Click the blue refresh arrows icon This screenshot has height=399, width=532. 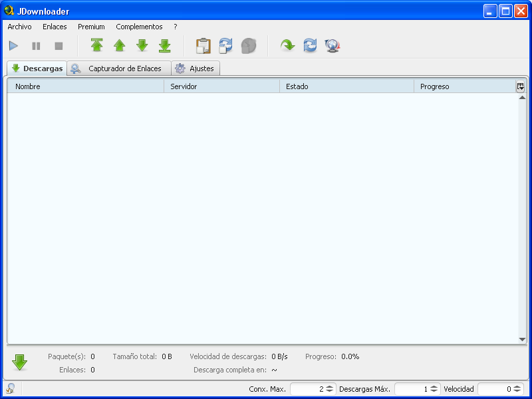tap(310, 45)
